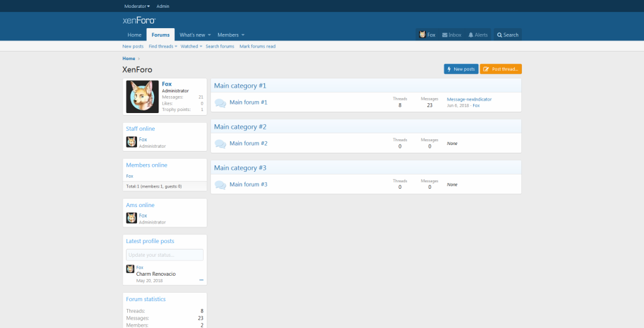Click the Main forum #2 speech bubble icon
The width and height of the screenshot is (644, 328).
click(x=220, y=144)
